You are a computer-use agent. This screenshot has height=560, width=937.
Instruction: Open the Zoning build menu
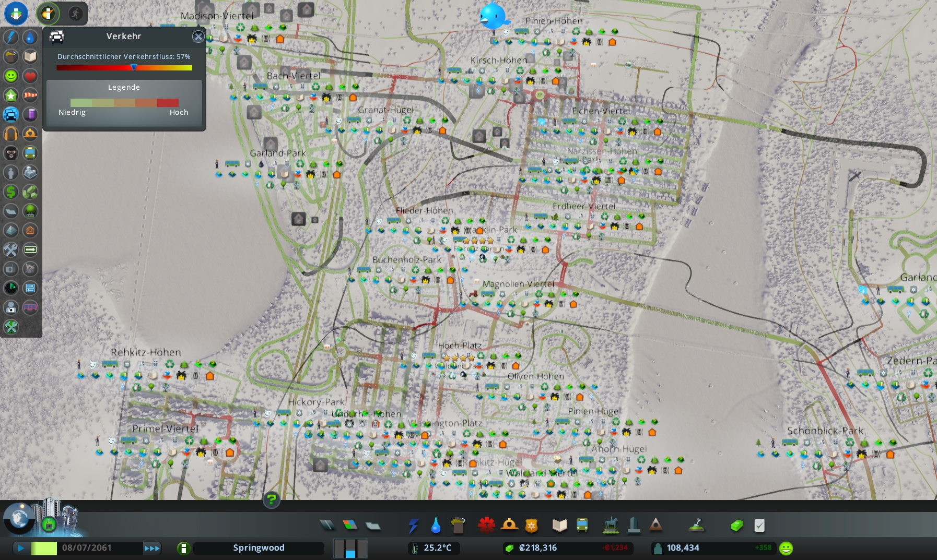350,525
